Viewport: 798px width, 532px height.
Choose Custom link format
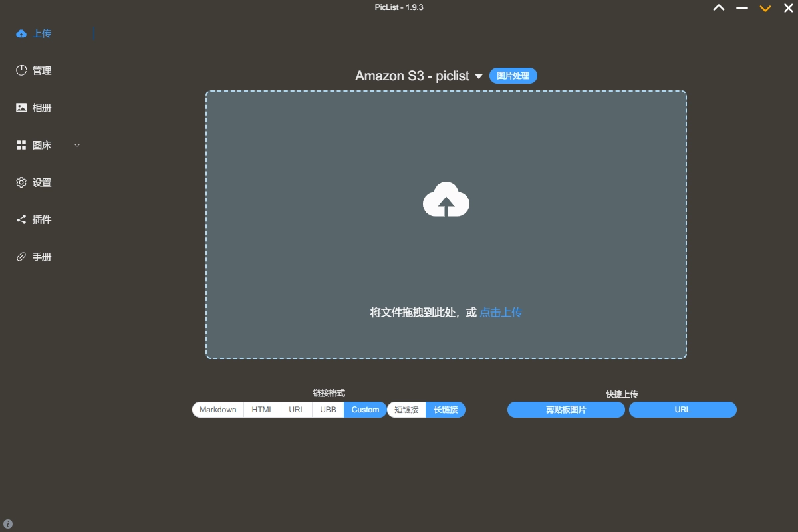coord(365,410)
